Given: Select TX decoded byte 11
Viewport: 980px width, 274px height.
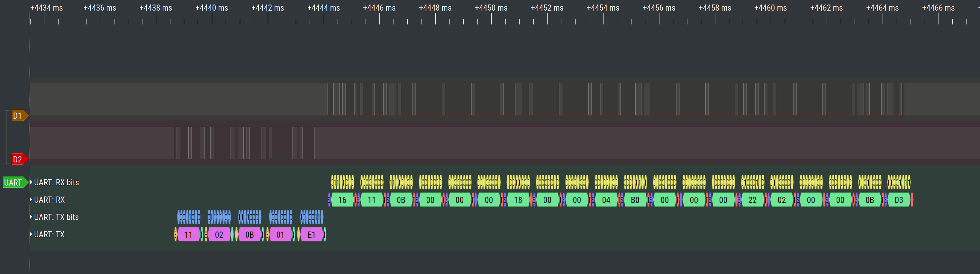Looking at the screenshot, I should click(189, 234).
